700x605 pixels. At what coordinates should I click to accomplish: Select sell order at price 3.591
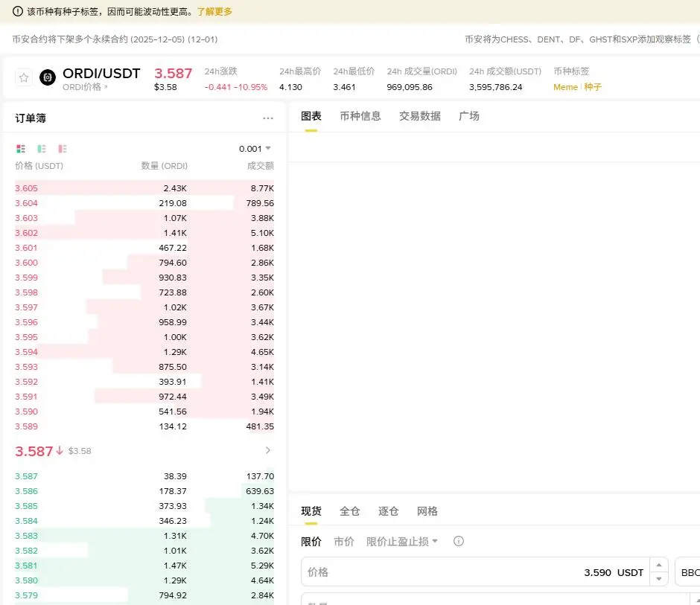pos(144,397)
